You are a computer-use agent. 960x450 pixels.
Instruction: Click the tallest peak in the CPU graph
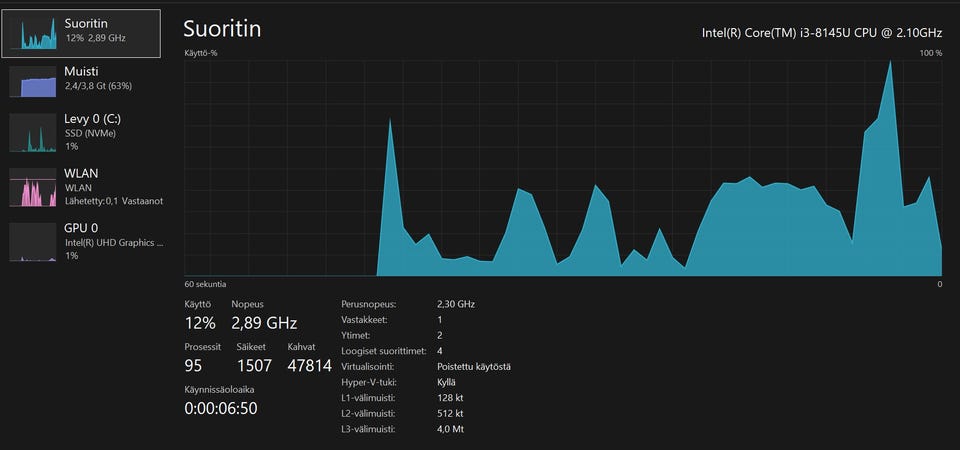coord(890,63)
